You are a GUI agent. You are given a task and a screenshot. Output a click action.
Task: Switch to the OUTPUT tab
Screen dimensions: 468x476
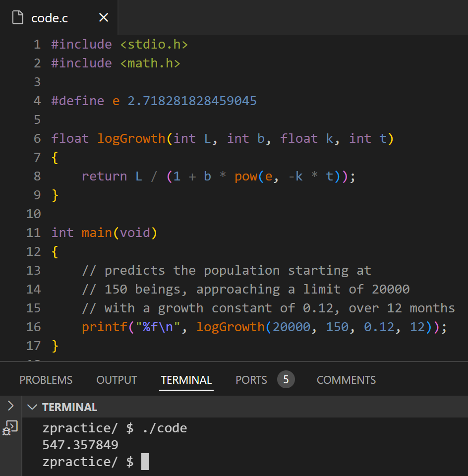[x=117, y=380]
